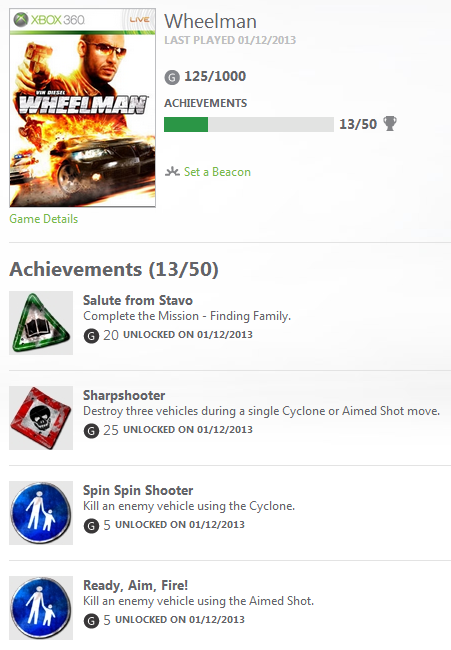Click the gamerscore G icon beside 125/1000
The height and width of the screenshot is (650, 451).
[172, 77]
